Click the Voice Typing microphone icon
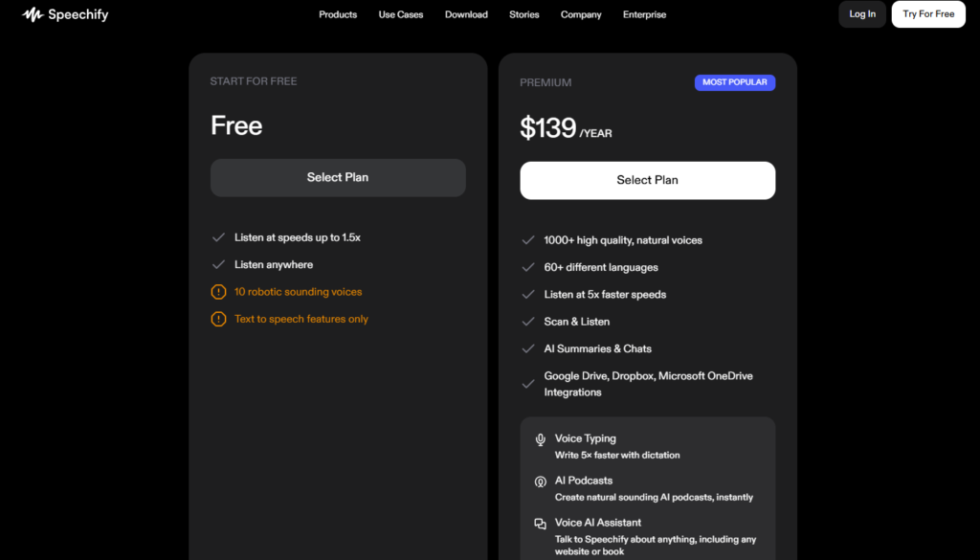Viewport: 980px width, 560px height. [541, 439]
